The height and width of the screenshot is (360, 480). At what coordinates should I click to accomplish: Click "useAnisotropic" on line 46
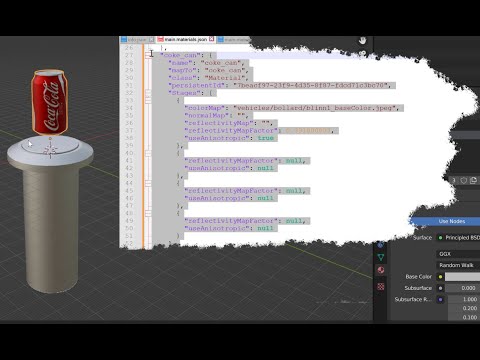217,198
